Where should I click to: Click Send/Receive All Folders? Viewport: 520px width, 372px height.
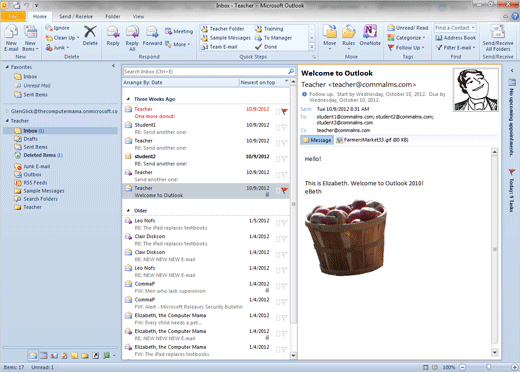coord(498,38)
